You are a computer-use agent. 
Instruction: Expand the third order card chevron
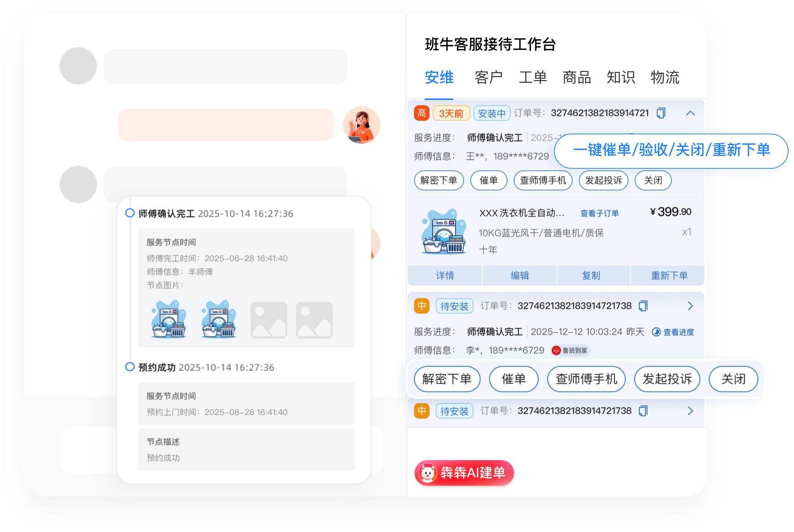(690, 411)
